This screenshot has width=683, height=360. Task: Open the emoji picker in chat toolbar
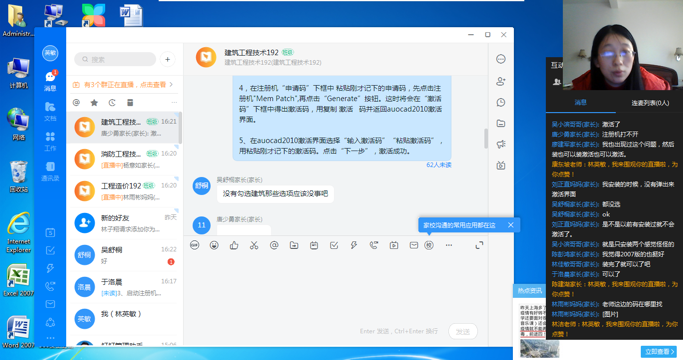214,245
